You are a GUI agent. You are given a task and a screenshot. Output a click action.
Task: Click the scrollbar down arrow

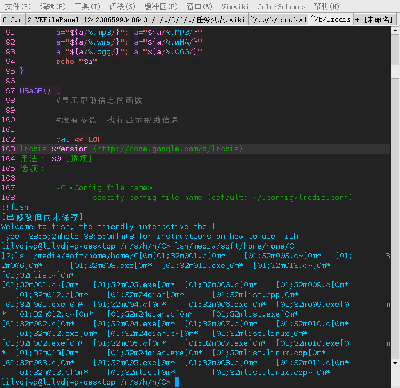pos(395,363)
